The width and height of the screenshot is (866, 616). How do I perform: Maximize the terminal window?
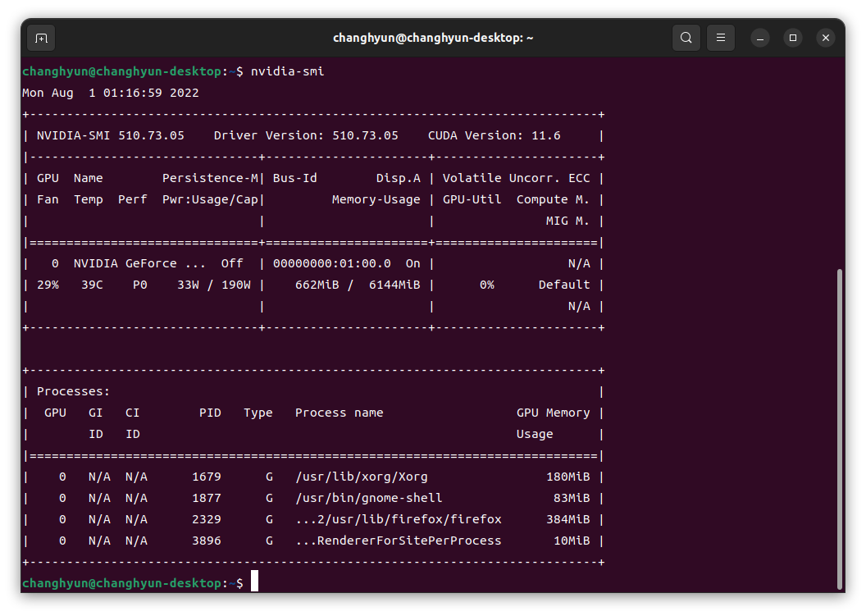(793, 38)
